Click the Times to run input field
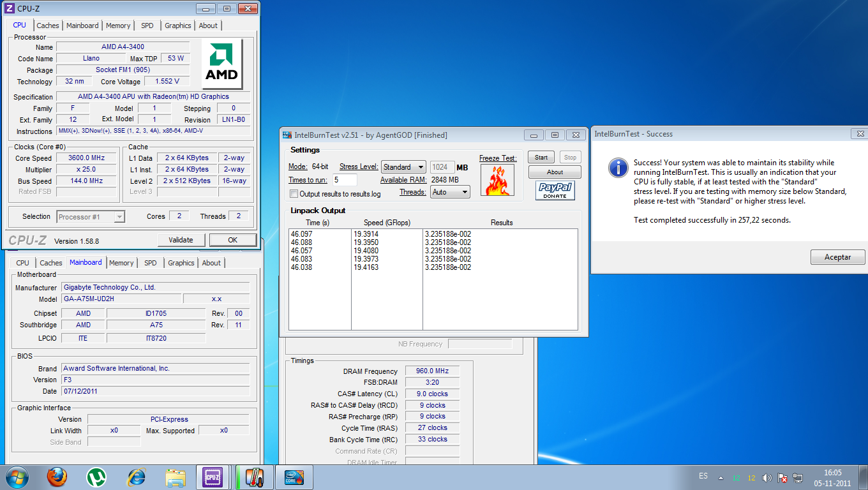The width and height of the screenshot is (868, 490). pyautogui.click(x=345, y=180)
